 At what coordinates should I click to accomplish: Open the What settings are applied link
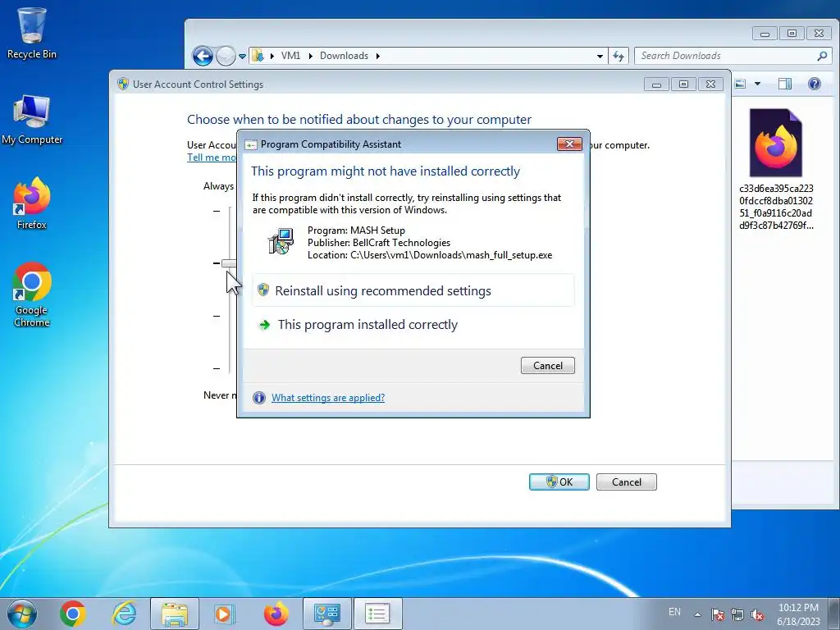pos(328,398)
